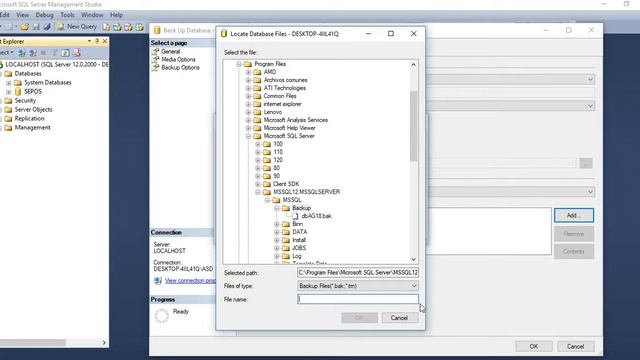Viewport: 640px width, 360px height.
Task: Expand the AMD folder
Action: pos(248,72)
